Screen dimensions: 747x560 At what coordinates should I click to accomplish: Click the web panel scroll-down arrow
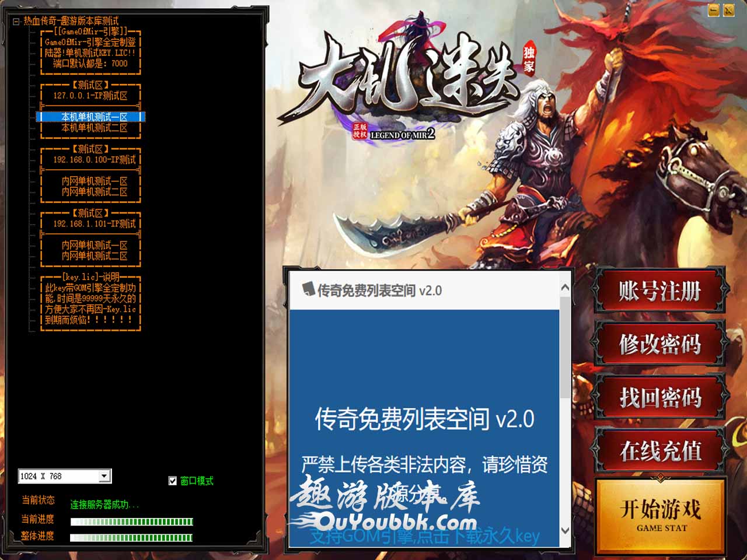pos(565,530)
